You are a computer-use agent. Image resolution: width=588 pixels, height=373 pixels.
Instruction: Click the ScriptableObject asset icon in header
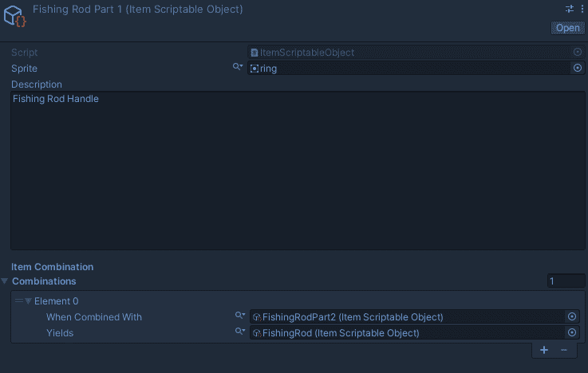point(16,16)
